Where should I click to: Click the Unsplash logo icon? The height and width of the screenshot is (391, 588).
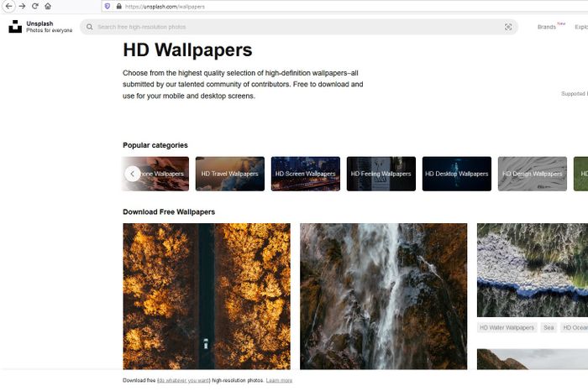[15, 27]
